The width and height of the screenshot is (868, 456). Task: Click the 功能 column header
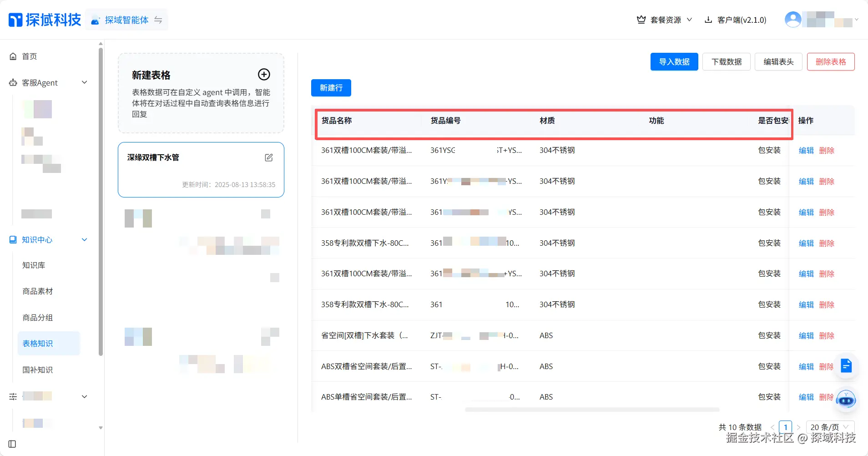(656, 121)
